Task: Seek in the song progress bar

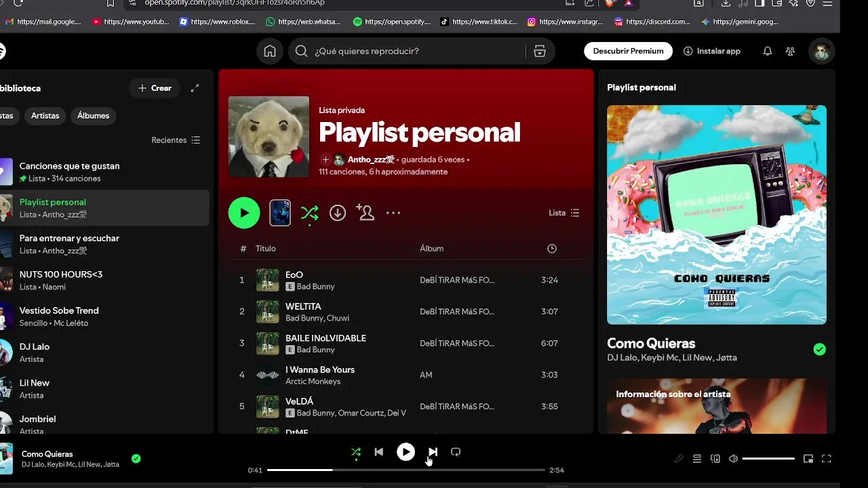Action: click(x=406, y=470)
